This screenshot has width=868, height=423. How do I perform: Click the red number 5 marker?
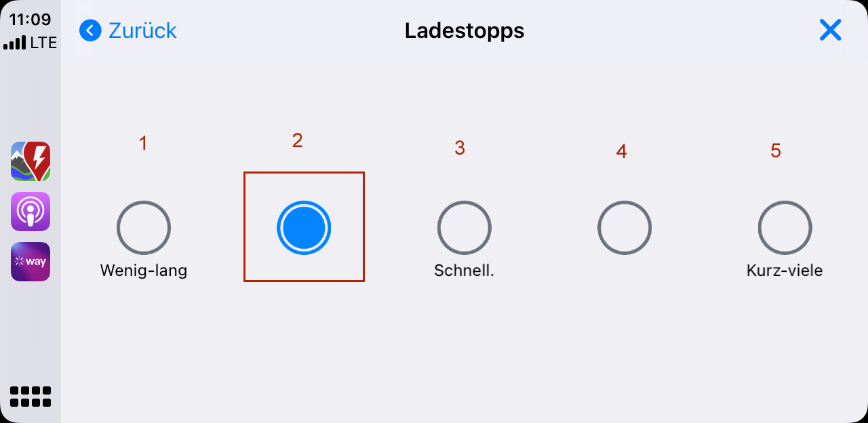coord(776,150)
